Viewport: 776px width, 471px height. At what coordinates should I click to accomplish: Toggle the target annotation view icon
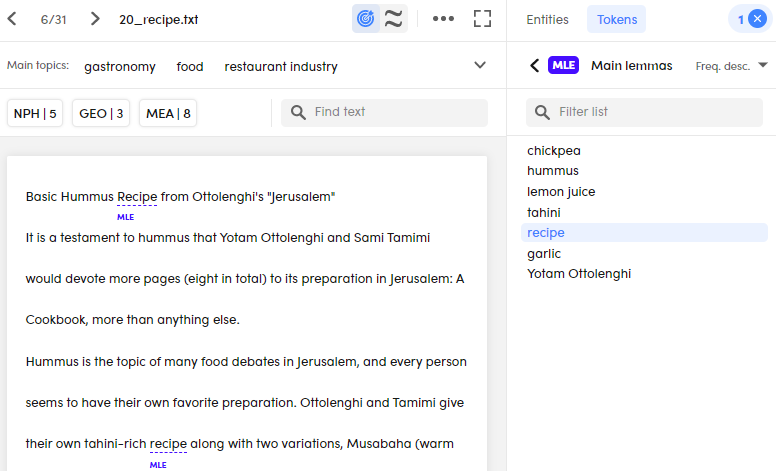pyautogui.click(x=365, y=19)
